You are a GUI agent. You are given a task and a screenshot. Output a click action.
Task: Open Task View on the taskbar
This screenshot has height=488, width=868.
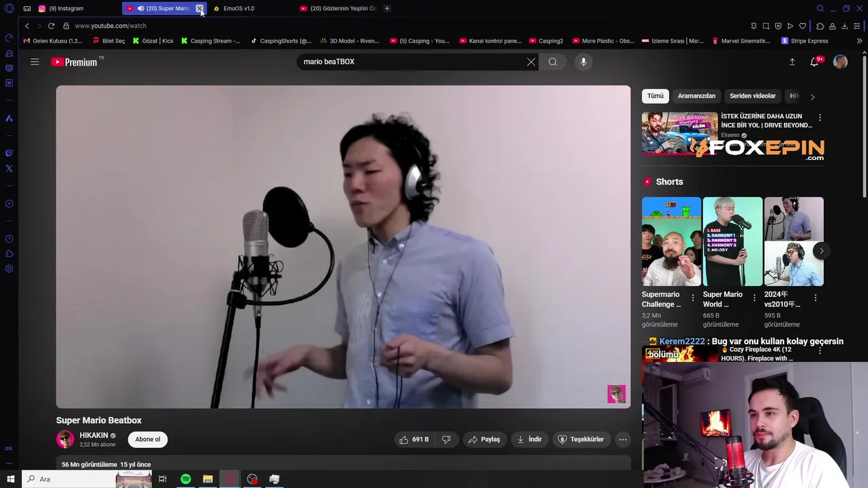tap(163, 479)
